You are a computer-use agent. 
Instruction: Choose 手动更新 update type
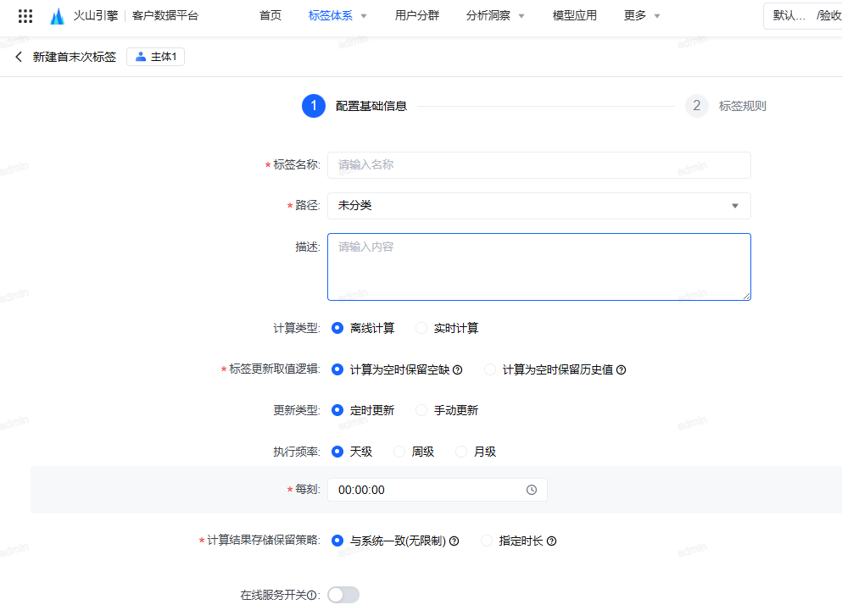[x=421, y=410]
